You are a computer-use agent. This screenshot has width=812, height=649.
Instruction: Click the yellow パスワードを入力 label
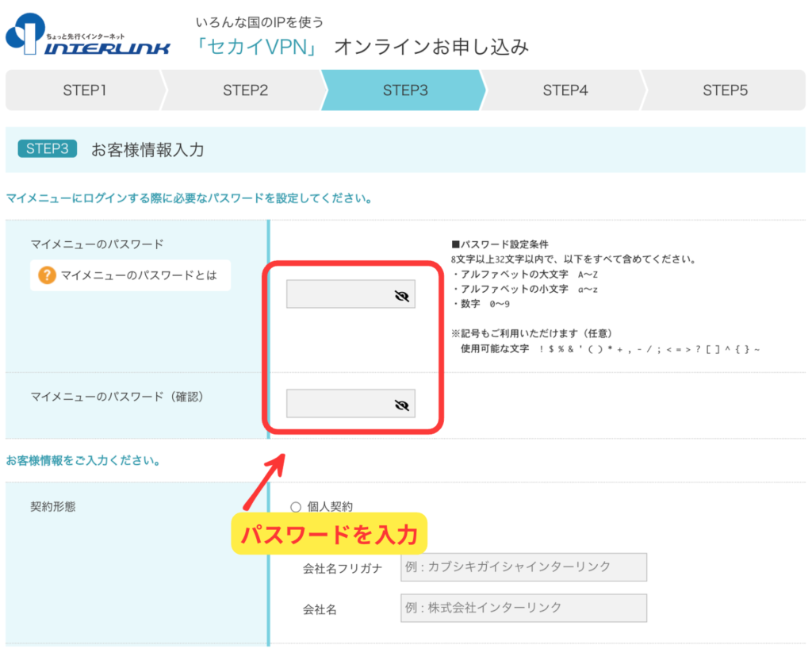[328, 535]
